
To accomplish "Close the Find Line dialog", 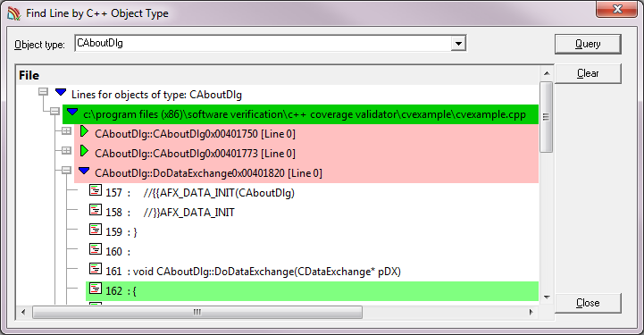I will [x=588, y=303].
